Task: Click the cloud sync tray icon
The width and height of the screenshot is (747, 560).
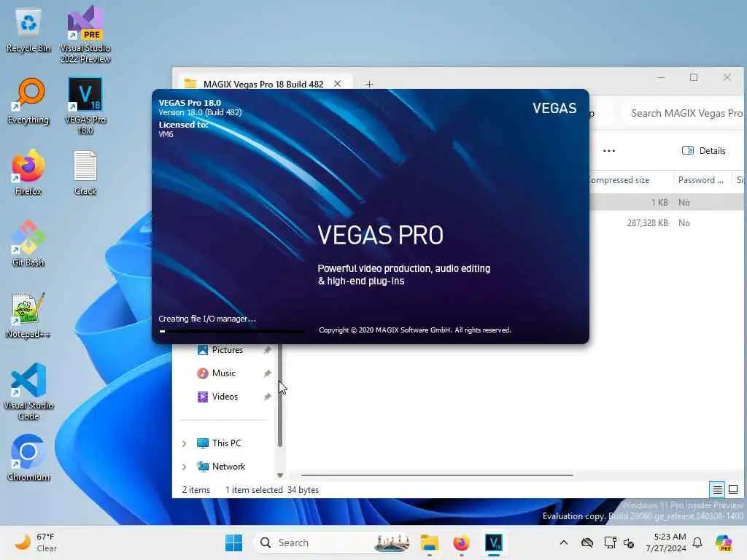Action: coord(587,542)
